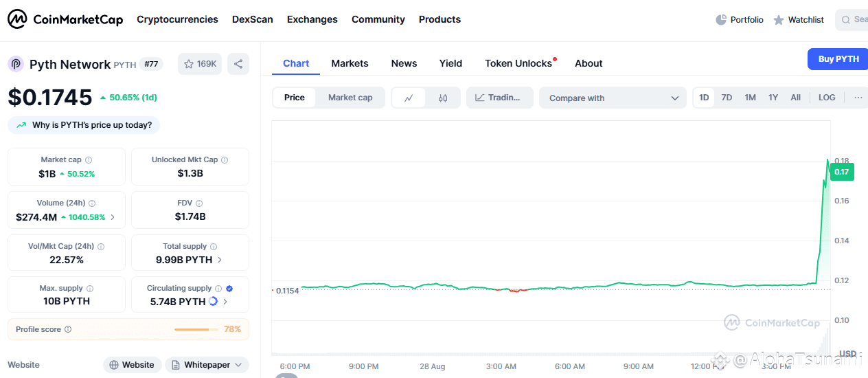Screen dimensions: 868x378
Task: Click info icon beside Volume (24h)
Action: tap(92, 203)
